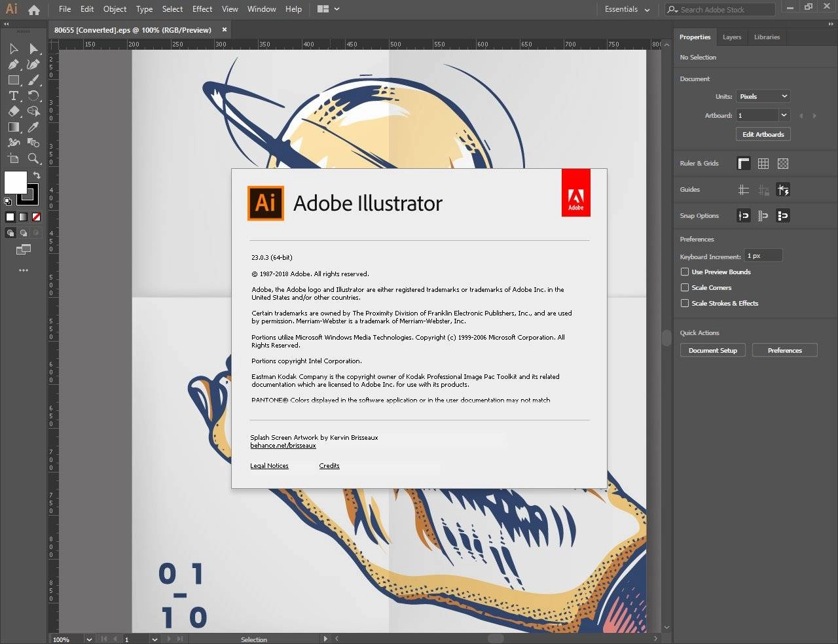
Task: Open the File menu
Action: [65, 9]
